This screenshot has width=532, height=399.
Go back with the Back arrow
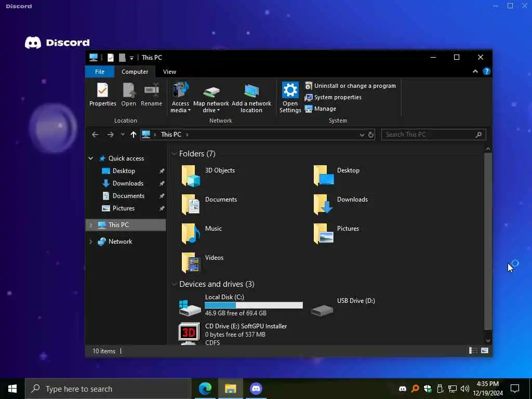tap(96, 135)
